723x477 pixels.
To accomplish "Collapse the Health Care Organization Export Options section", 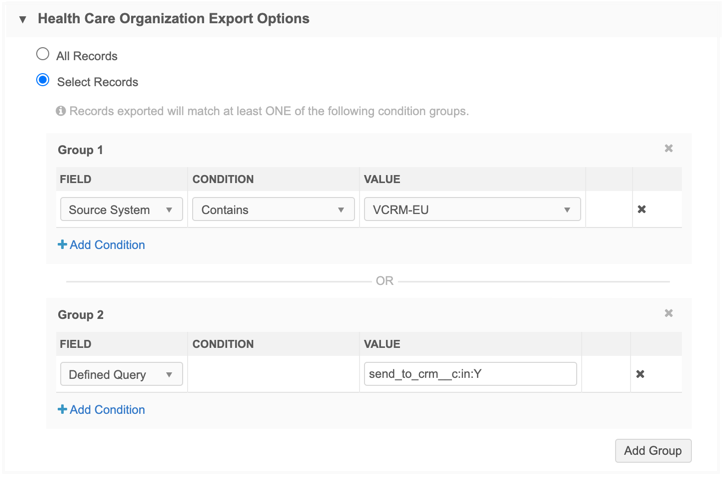I will click(22, 19).
